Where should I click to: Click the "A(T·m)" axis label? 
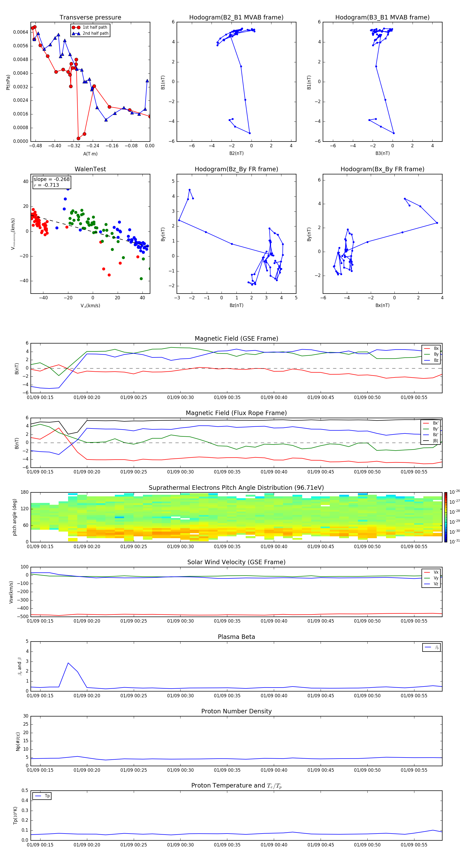click(x=90, y=154)
